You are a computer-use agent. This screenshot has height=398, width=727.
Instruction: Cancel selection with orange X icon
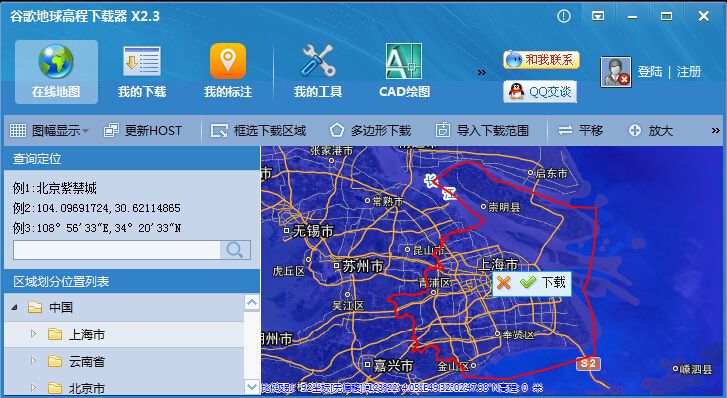pyautogui.click(x=504, y=282)
